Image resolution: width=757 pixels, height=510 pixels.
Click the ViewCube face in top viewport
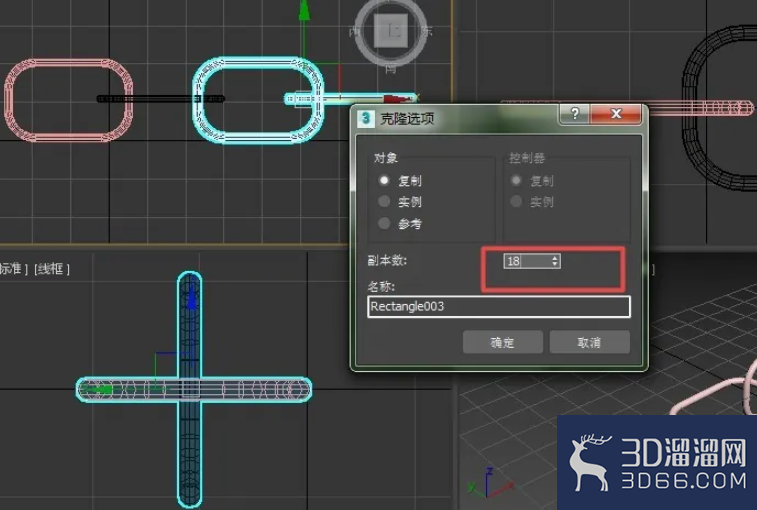click(x=391, y=31)
